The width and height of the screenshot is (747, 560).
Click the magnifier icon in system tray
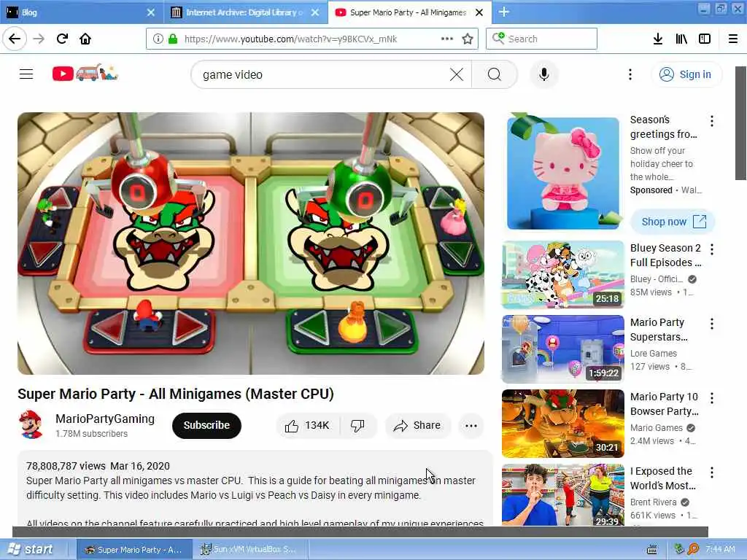(x=693, y=550)
